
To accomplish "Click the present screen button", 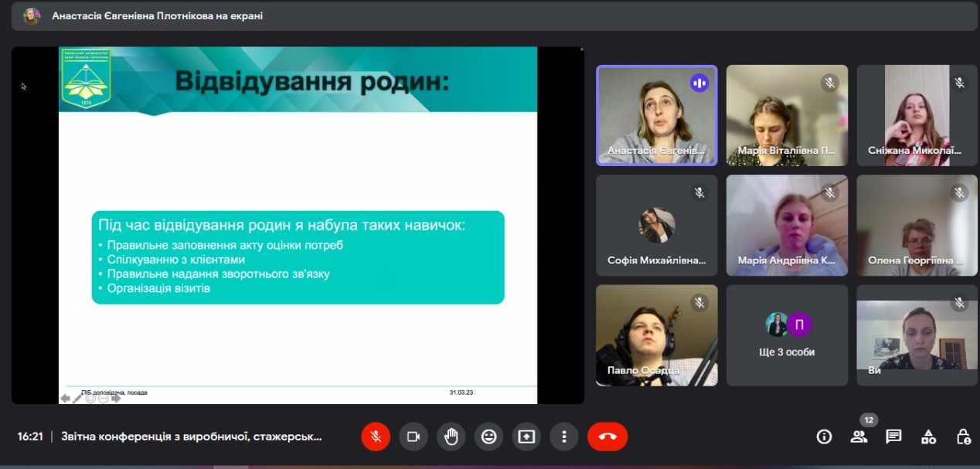I will (526, 437).
